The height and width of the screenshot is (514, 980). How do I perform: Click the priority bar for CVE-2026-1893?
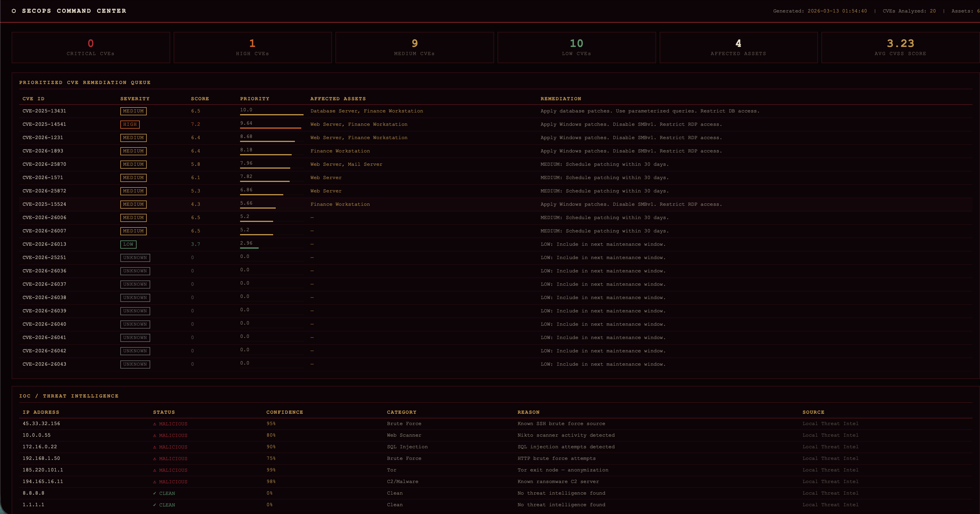[x=266, y=154]
